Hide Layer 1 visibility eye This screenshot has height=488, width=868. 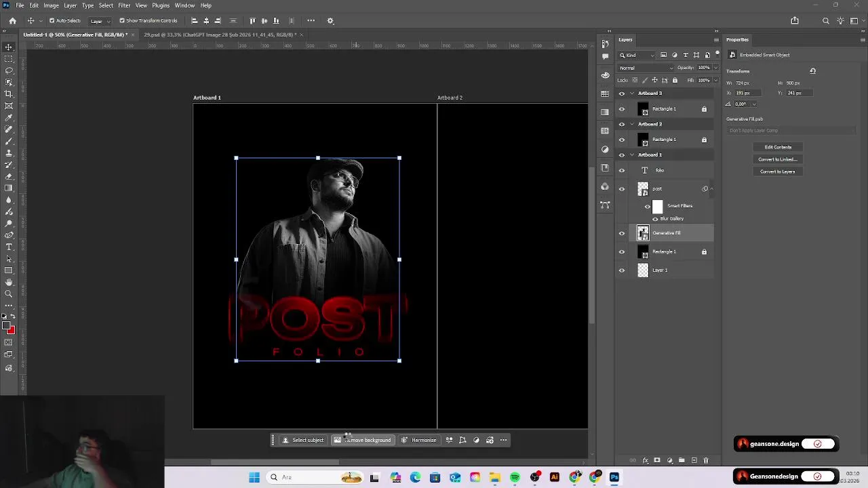pos(622,270)
